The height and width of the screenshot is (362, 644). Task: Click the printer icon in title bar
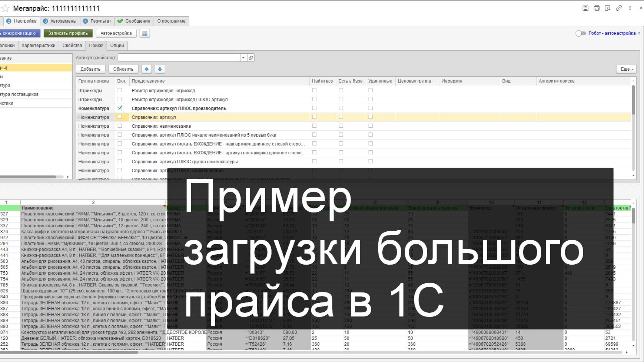597,8
